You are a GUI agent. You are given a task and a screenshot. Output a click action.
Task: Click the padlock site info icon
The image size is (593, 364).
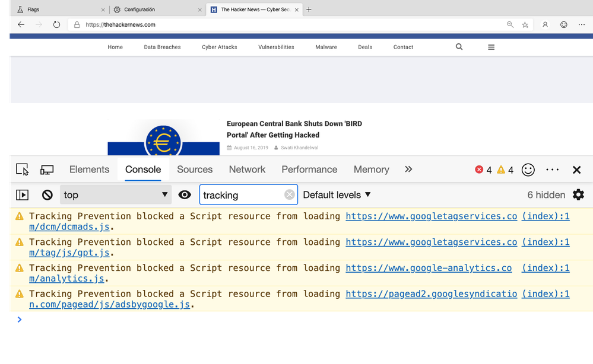[77, 24]
